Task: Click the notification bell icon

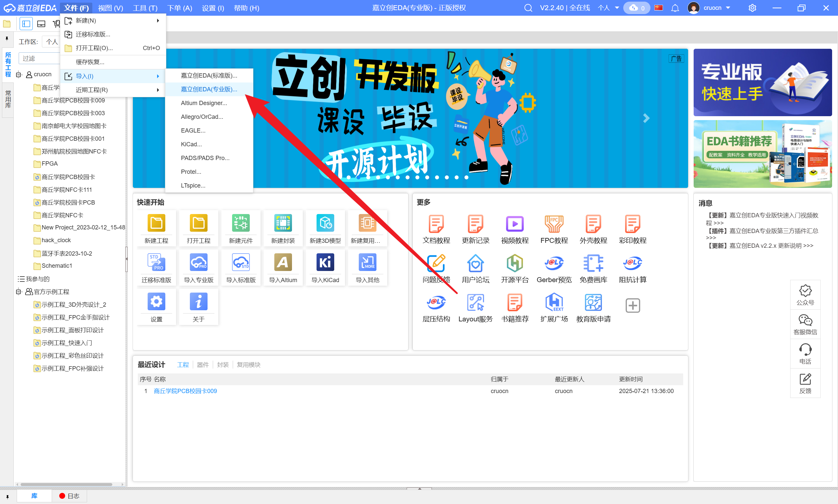Action: coord(675,8)
